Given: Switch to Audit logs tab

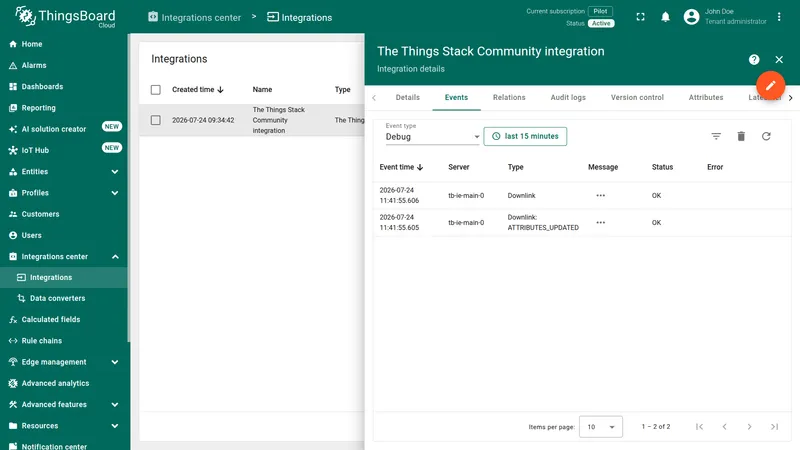Looking at the screenshot, I should point(568,97).
